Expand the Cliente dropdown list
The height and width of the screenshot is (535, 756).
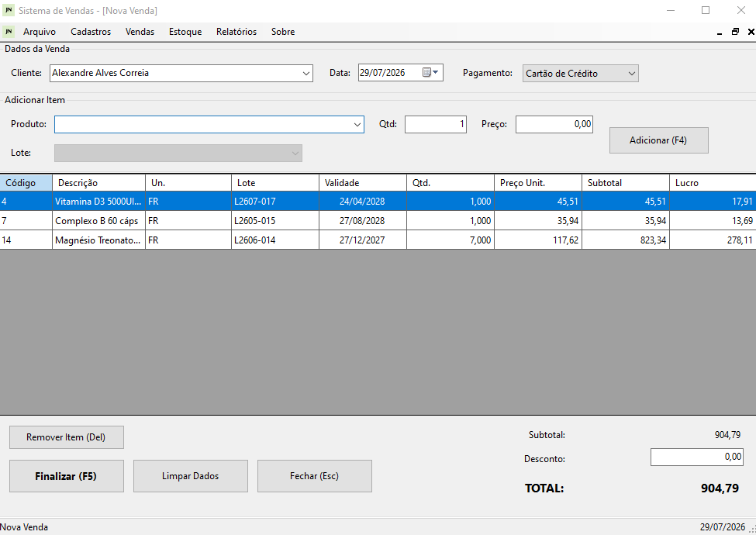click(x=306, y=73)
